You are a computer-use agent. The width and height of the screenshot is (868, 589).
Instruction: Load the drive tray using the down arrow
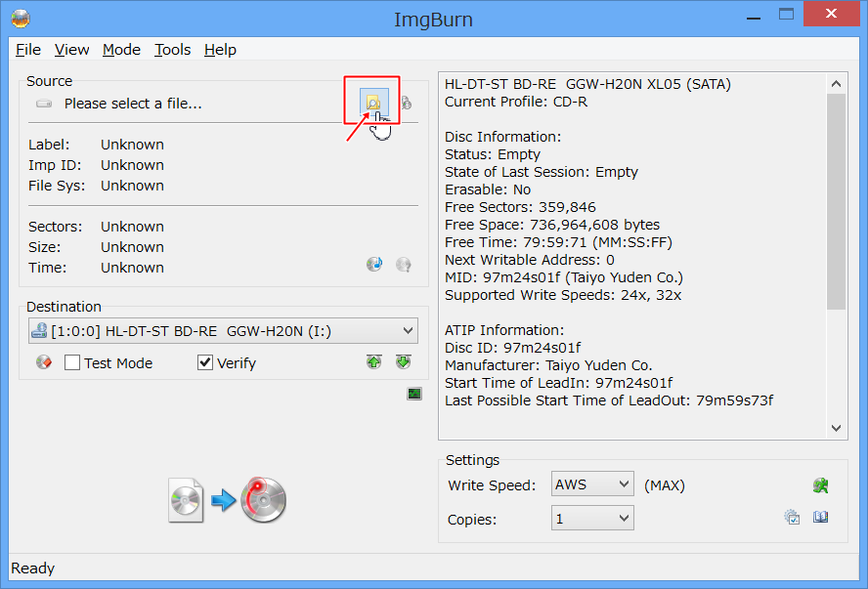[x=404, y=361]
